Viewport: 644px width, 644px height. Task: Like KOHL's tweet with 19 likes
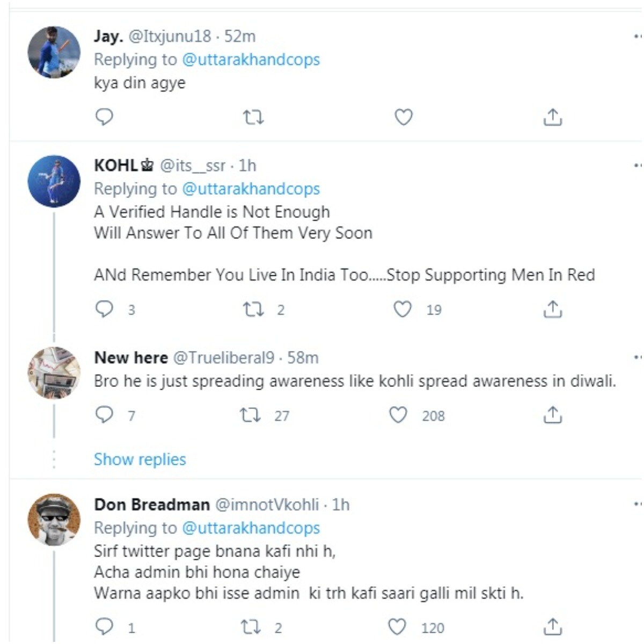coord(403,309)
